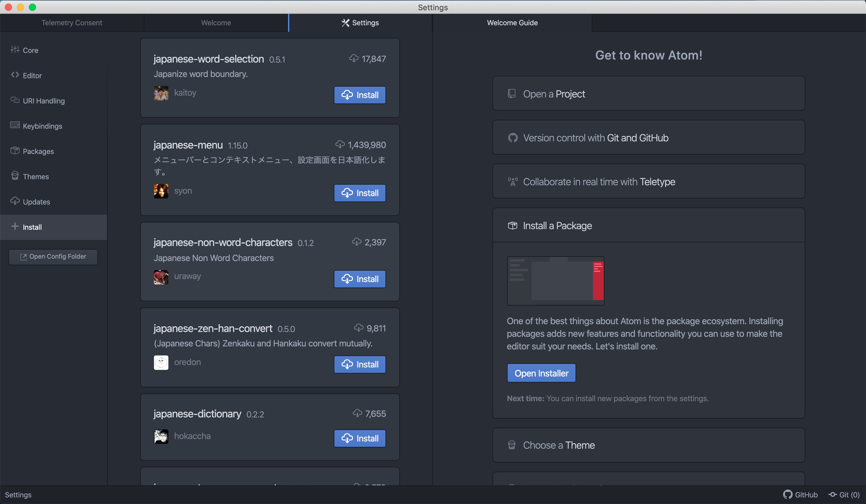866x504 pixels.
Task: Open the japanese-dictionary package title
Action: coord(197,414)
